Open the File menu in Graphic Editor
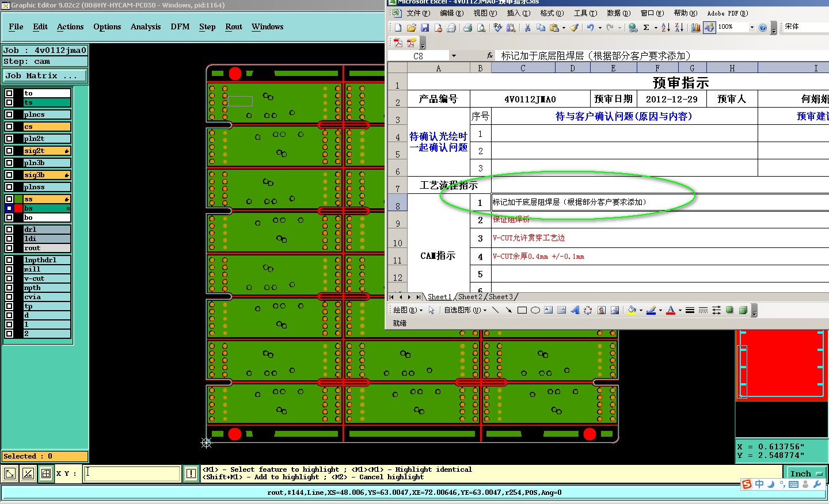The height and width of the screenshot is (504, 829). [16, 26]
